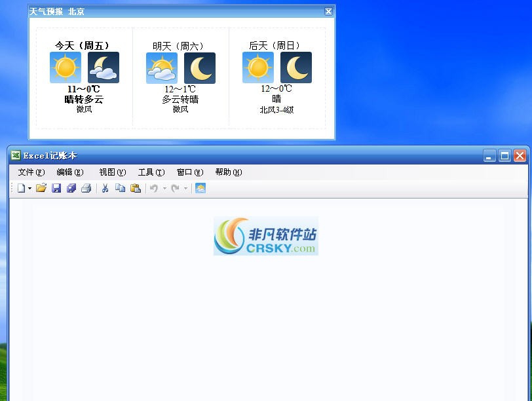Save the workbook using the Save icon

pos(57,188)
